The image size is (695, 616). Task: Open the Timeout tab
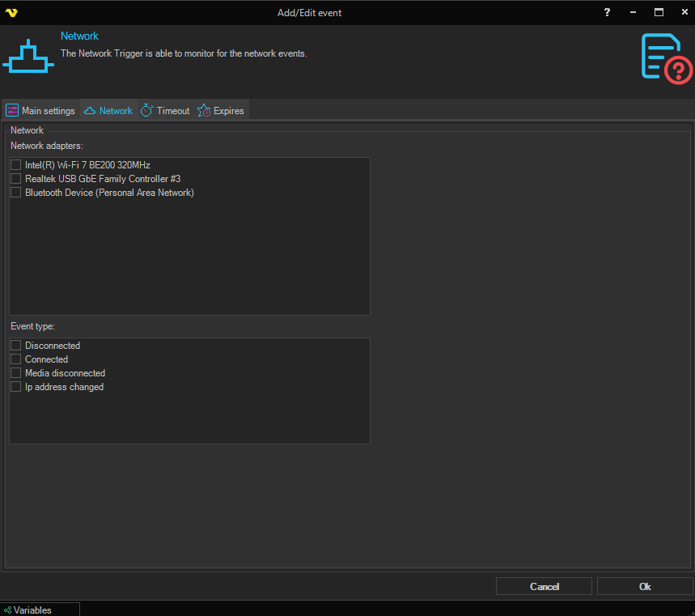[172, 111]
